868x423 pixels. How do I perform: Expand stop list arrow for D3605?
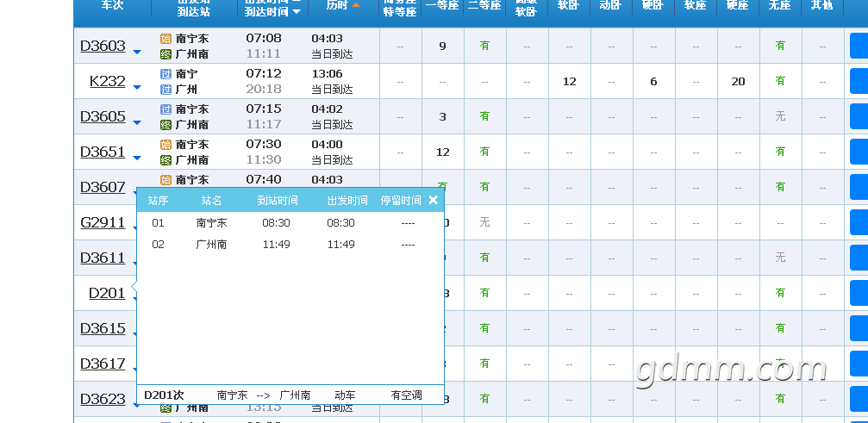point(137,122)
